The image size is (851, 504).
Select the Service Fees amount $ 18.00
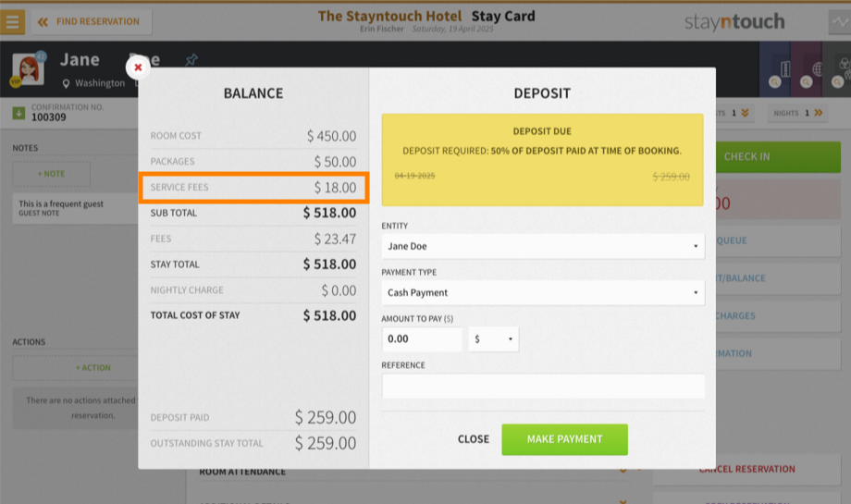335,188
